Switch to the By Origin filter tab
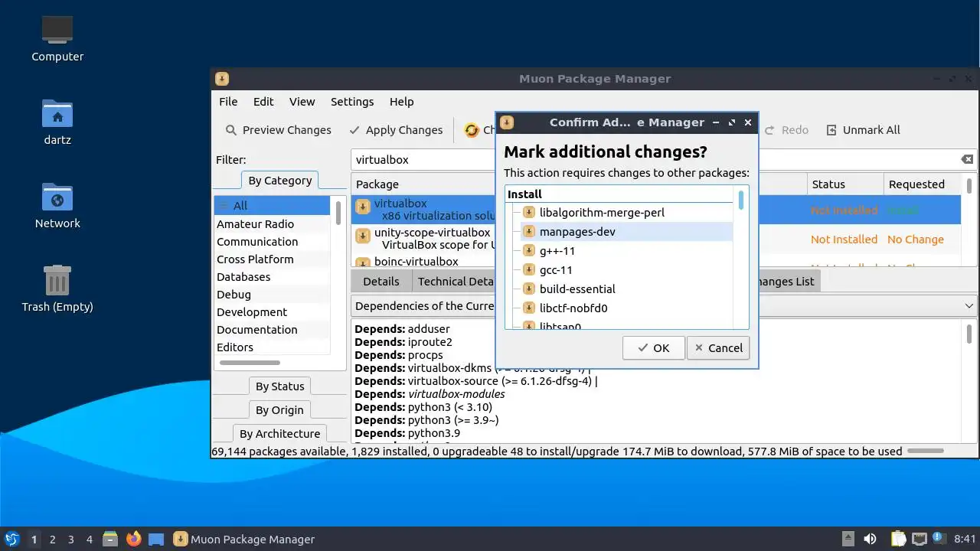The height and width of the screenshot is (551, 980). (x=279, y=410)
